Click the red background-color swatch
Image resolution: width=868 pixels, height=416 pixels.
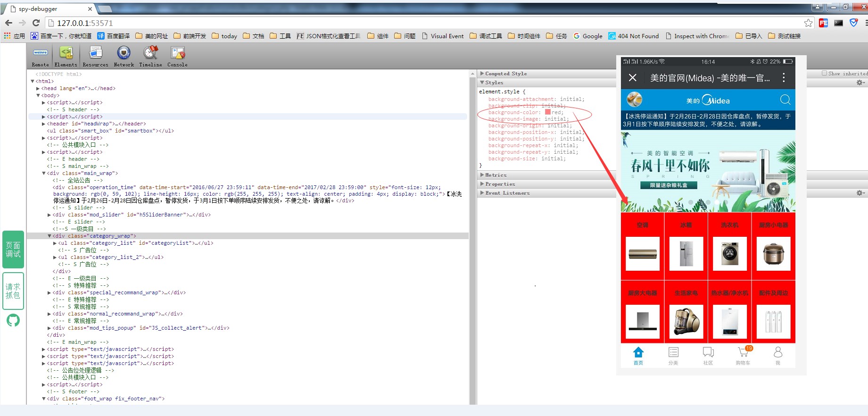548,112
